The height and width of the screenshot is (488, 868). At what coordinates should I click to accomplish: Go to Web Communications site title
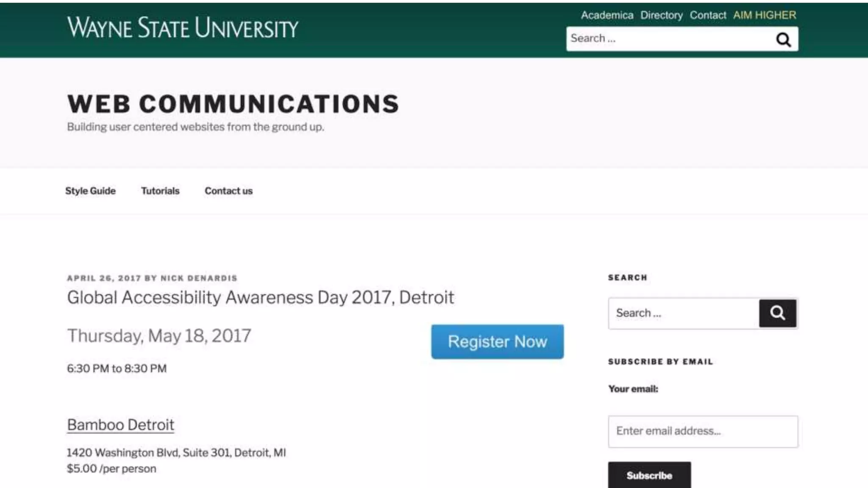[233, 104]
